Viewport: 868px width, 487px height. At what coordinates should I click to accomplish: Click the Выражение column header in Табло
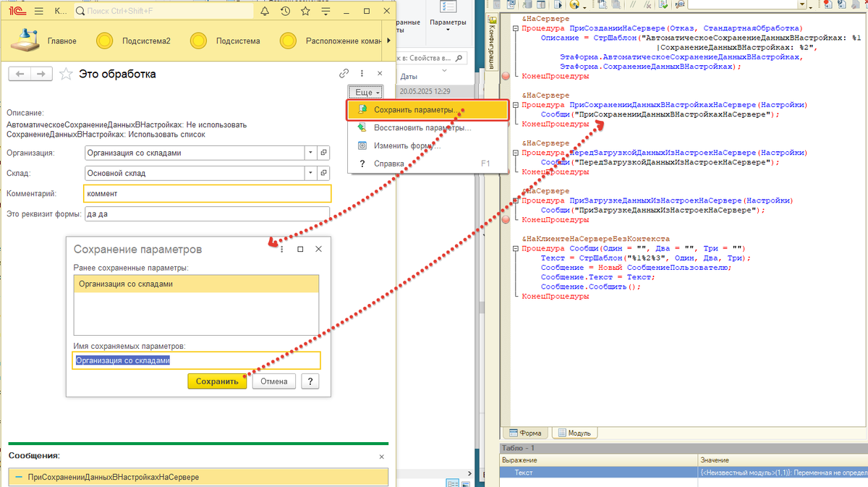tap(599, 460)
